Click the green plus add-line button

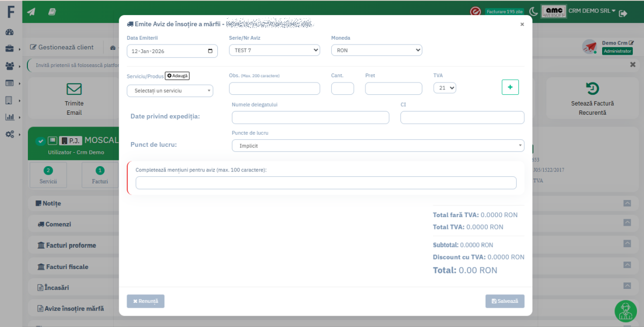click(510, 87)
